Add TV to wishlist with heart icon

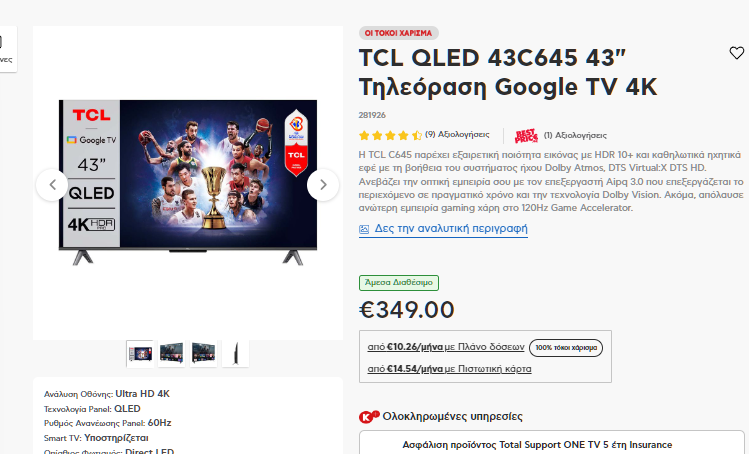736,53
